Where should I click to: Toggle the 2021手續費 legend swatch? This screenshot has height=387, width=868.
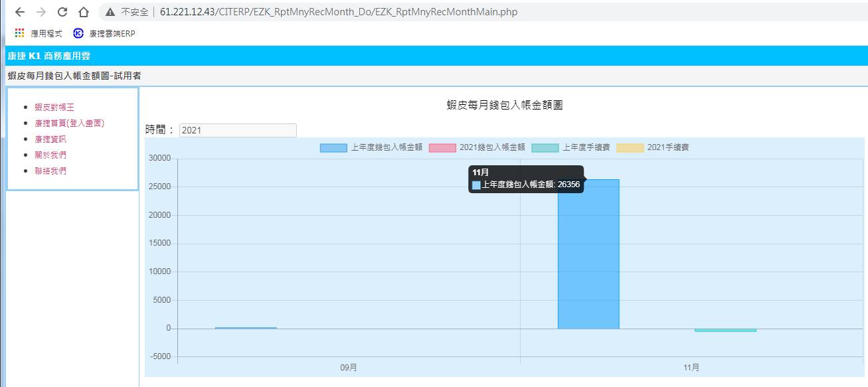[x=630, y=147]
